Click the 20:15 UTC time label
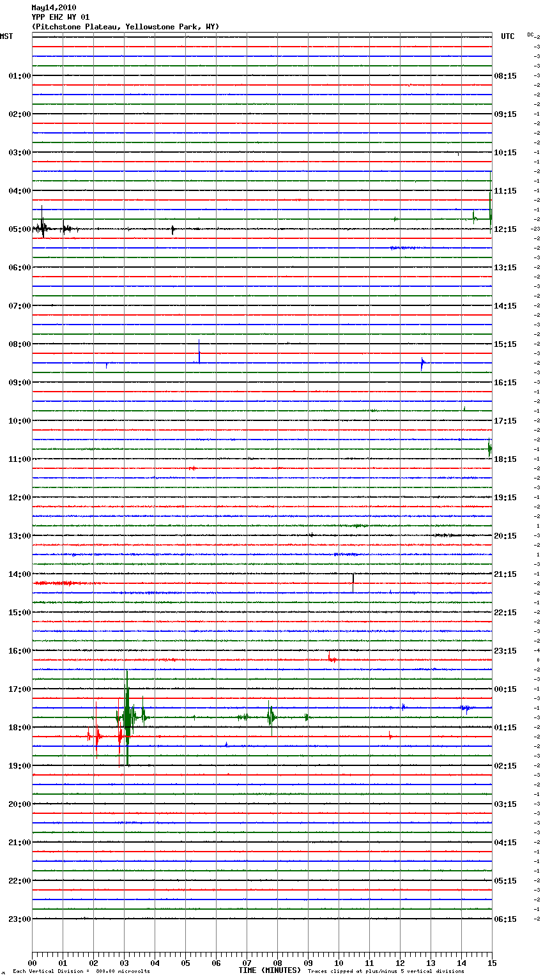Screen dimensions: 543x980 (505, 536)
